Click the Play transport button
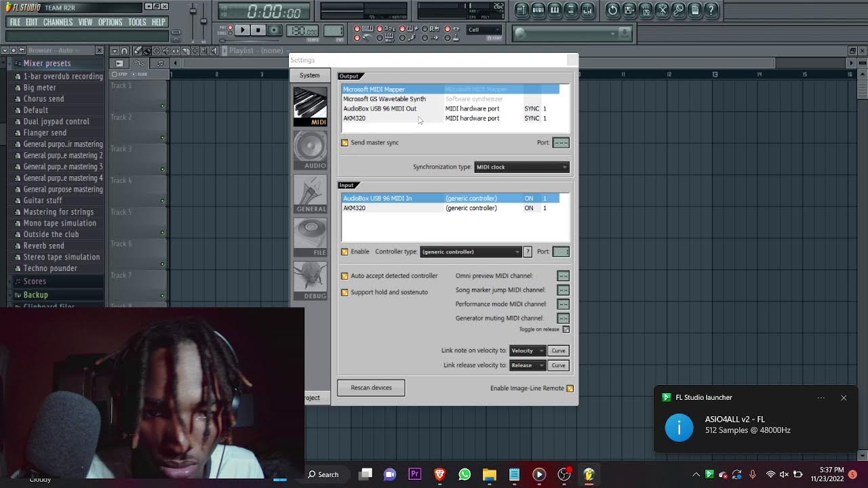The image size is (868, 488). pos(242,30)
